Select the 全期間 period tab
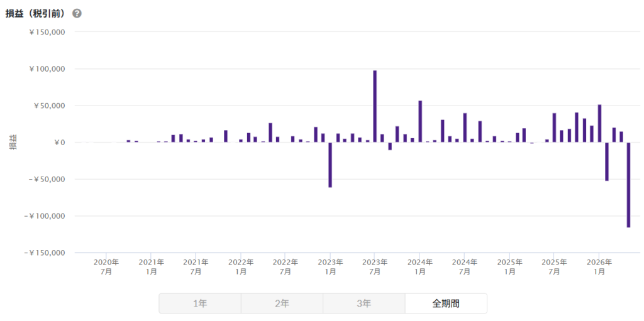Viewport: 644px width, 321px height. 446,304
